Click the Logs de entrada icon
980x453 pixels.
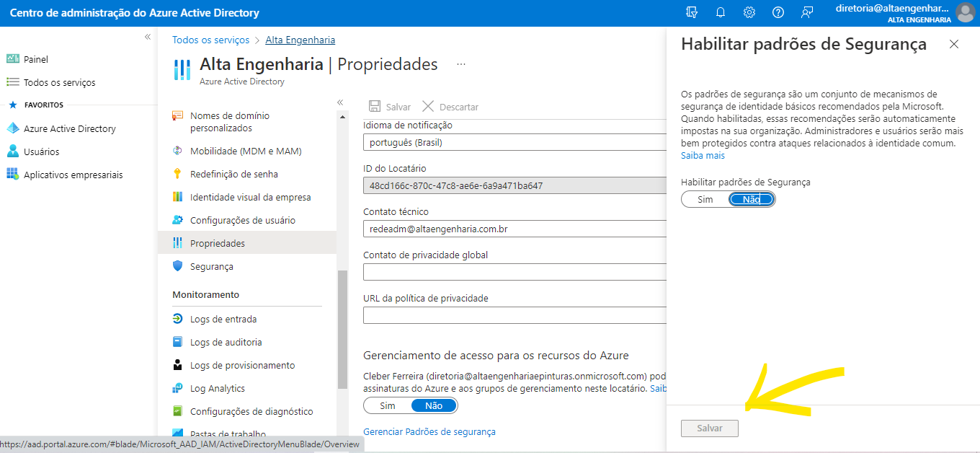click(177, 319)
